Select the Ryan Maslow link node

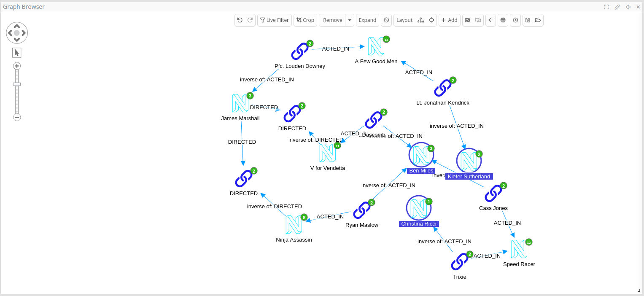pyautogui.click(x=362, y=210)
